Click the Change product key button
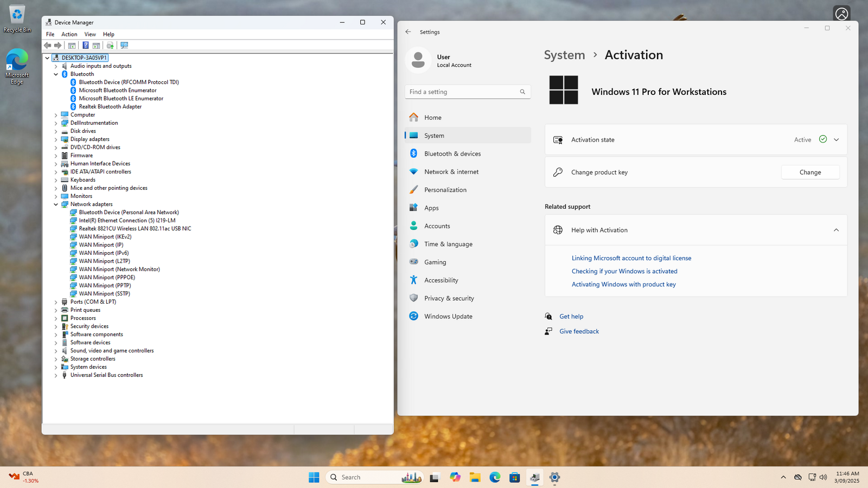 810,172
